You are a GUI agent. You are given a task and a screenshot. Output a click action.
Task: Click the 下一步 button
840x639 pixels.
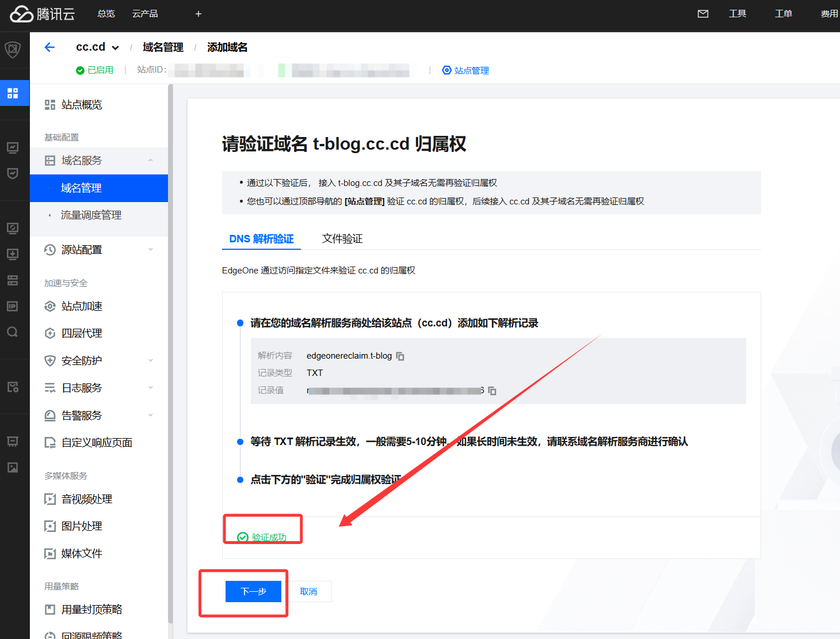pos(253,591)
